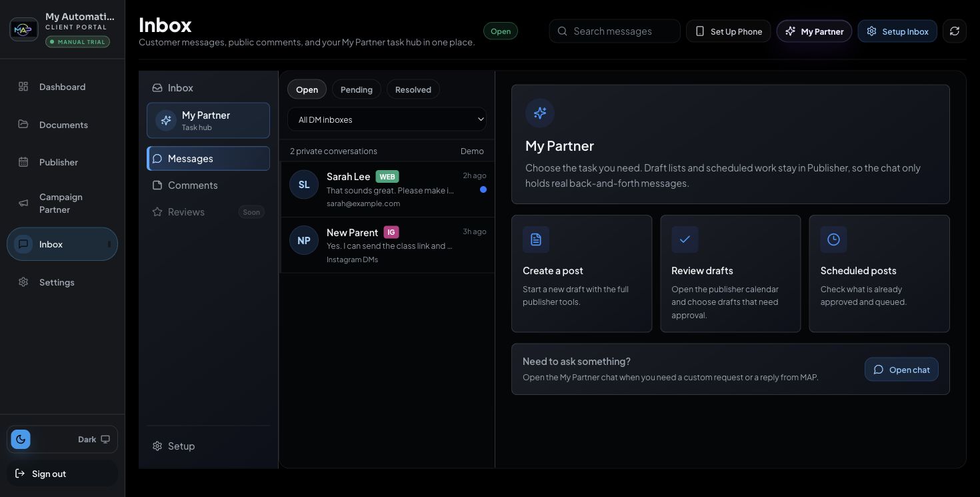This screenshot has height=497, width=980.
Task: Open the Sarah Lee conversation
Action: click(387, 189)
